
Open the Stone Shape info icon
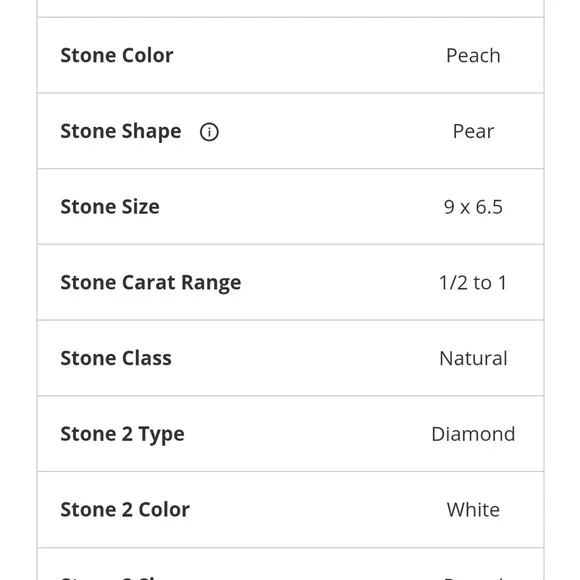pyautogui.click(x=209, y=132)
